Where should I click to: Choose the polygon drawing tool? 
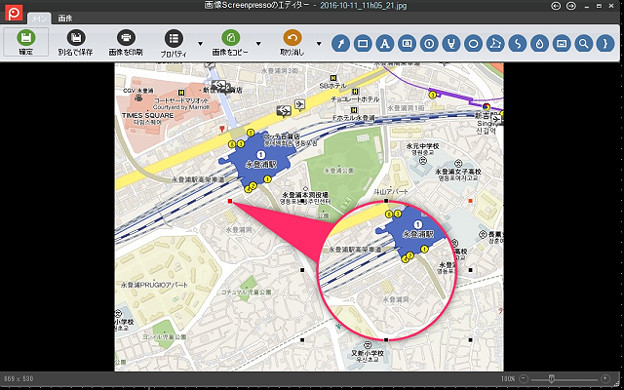pyautogui.click(x=495, y=44)
